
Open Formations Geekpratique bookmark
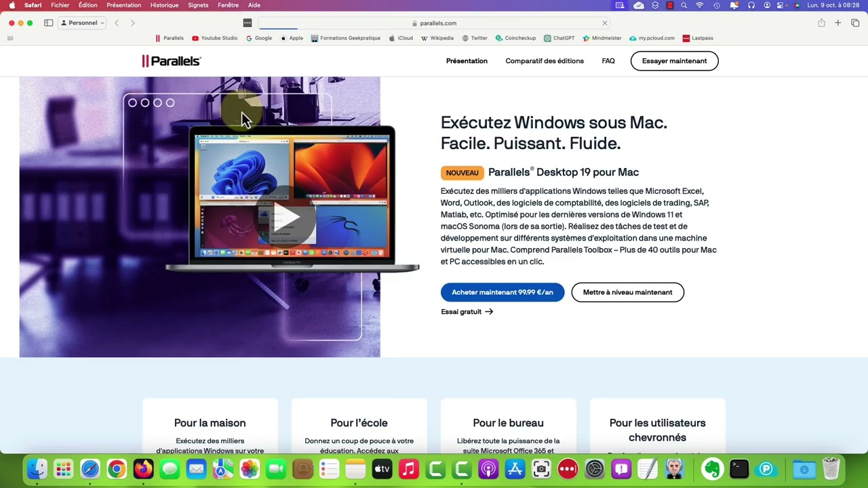pyautogui.click(x=346, y=38)
